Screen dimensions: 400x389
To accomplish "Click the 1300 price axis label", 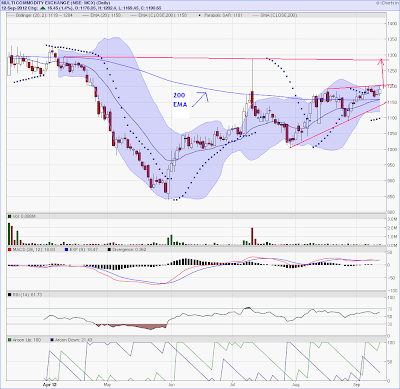I will click(392, 55).
